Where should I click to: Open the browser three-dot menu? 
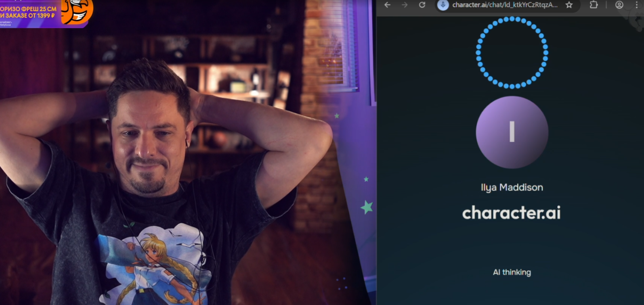pos(637,5)
